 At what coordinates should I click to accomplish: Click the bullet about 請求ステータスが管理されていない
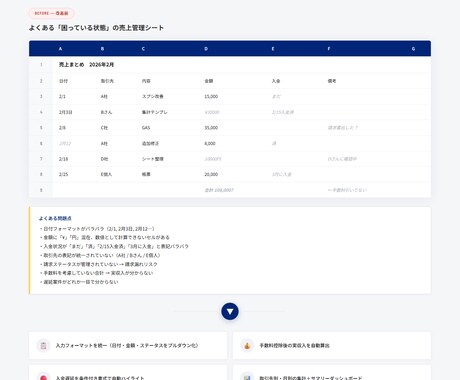(98, 264)
